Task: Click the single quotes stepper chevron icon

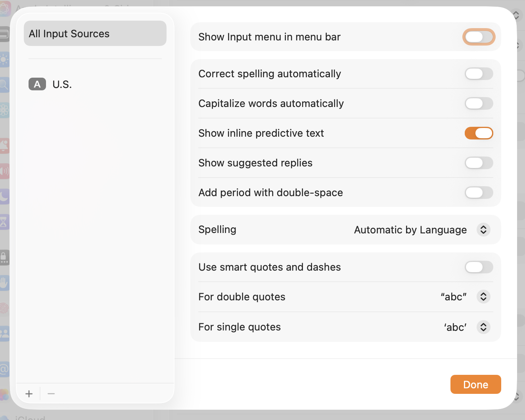Action: (483, 327)
